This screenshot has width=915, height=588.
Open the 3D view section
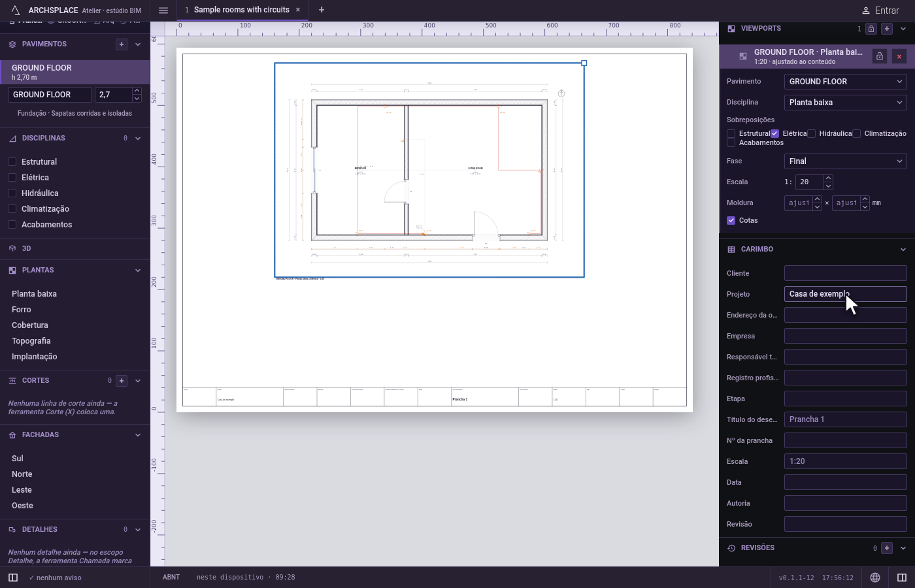pos(75,249)
